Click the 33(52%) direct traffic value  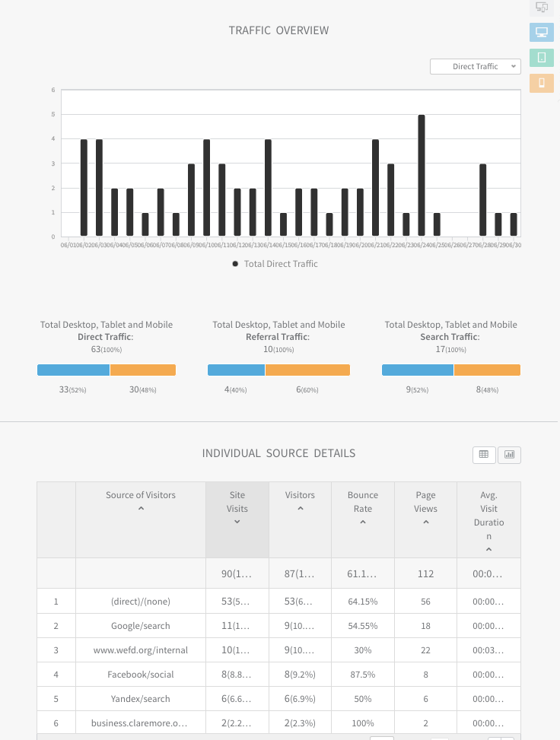73,389
